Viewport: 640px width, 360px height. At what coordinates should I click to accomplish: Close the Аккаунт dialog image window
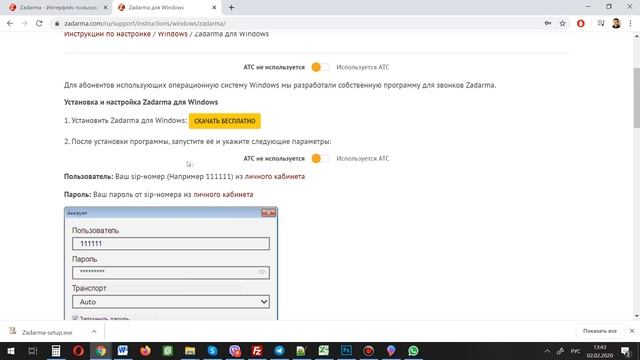[x=268, y=212]
